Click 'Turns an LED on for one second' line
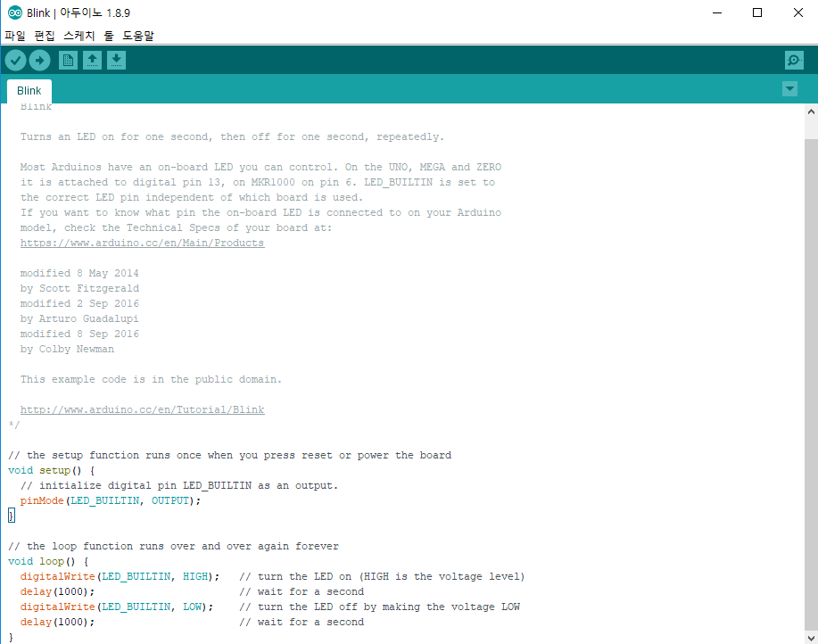The width and height of the screenshot is (818, 644). pos(232,137)
